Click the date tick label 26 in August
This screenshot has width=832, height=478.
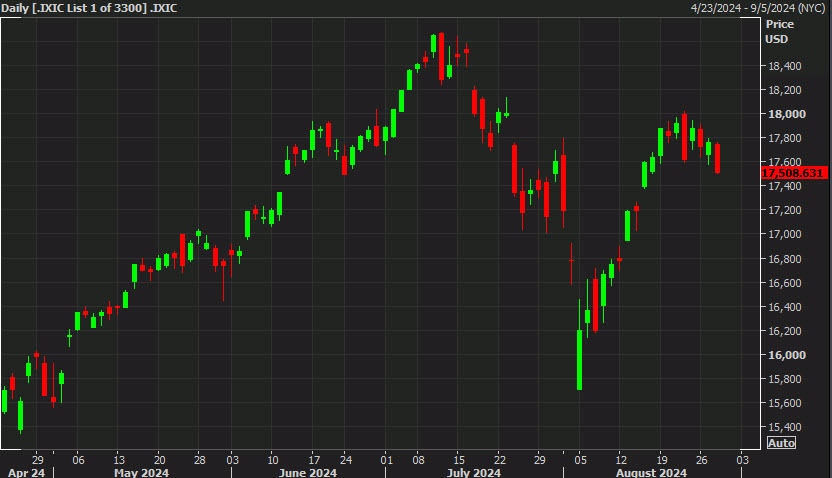(x=701, y=459)
